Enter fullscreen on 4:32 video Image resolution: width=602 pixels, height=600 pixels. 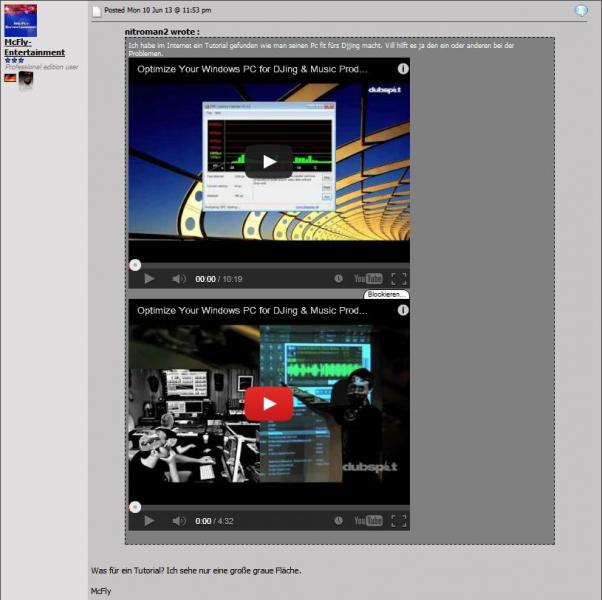click(x=399, y=521)
